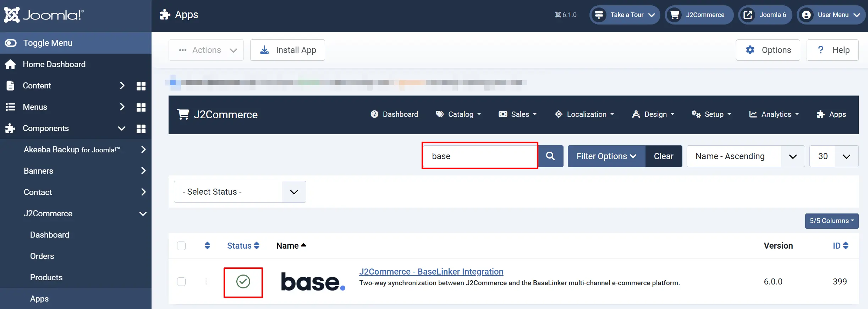Open the Help button
868x309 pixels.
pos(833,50)
